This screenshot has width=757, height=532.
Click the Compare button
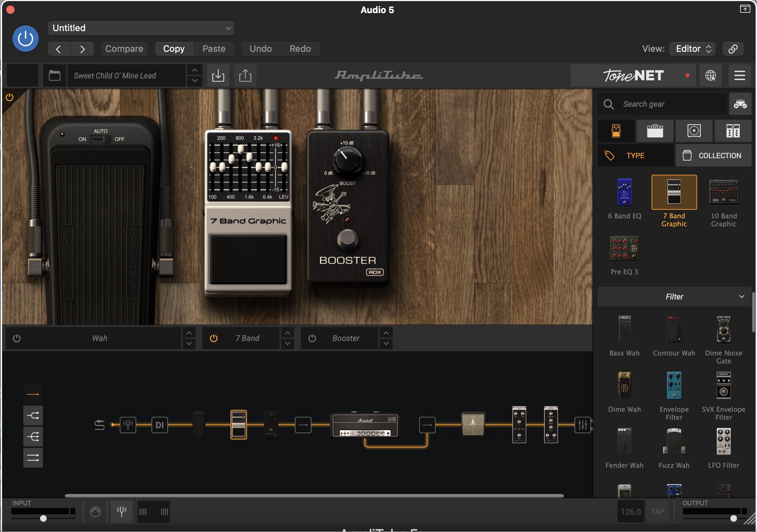coord(124,49)
